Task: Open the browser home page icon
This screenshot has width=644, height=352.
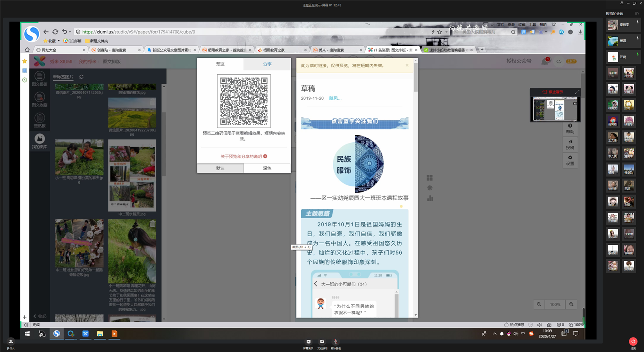Action: (x=27, y=50)
